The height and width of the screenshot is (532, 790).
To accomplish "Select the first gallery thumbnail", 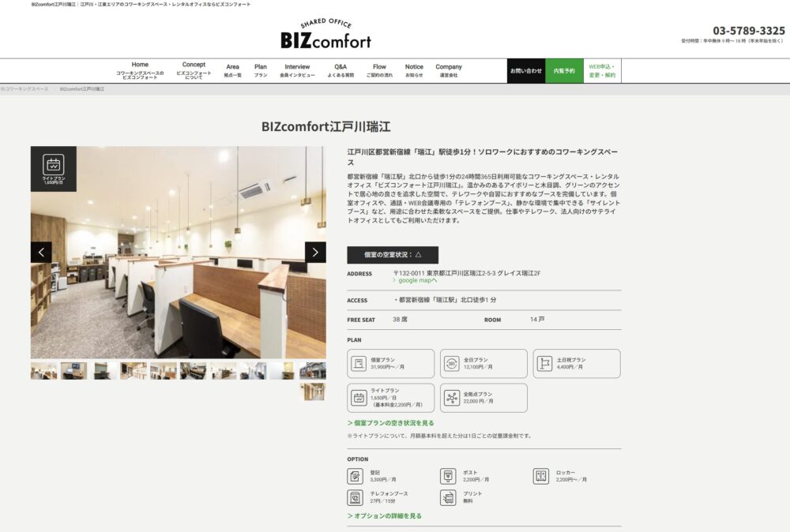I will 43,371.
